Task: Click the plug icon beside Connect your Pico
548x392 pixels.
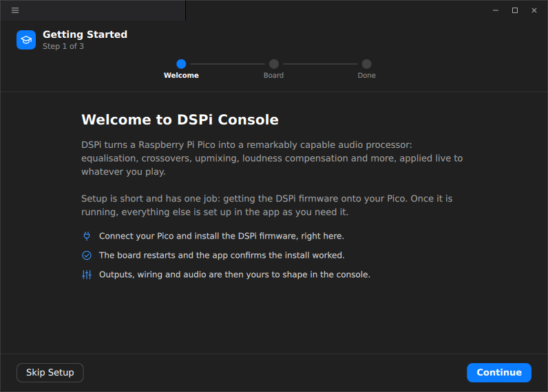Action: coord(87,236)
